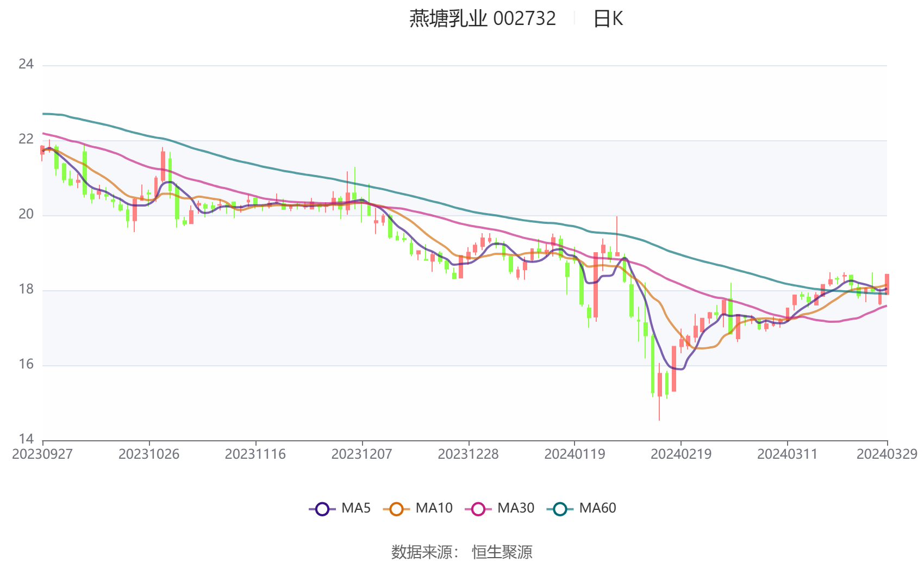Click the 20231026 x-axis date label
This screenshot has height=562, width=924.
tap(149, 454)
